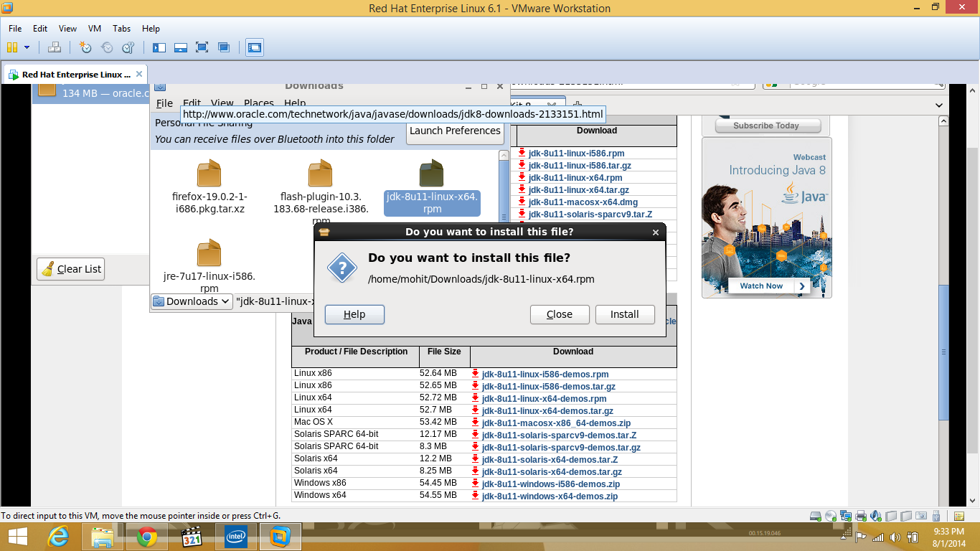The height and width of the screenshot is (551, 980).
Task: Open Internet Explorer from Windows taskbar
Action: pos(58,536)
